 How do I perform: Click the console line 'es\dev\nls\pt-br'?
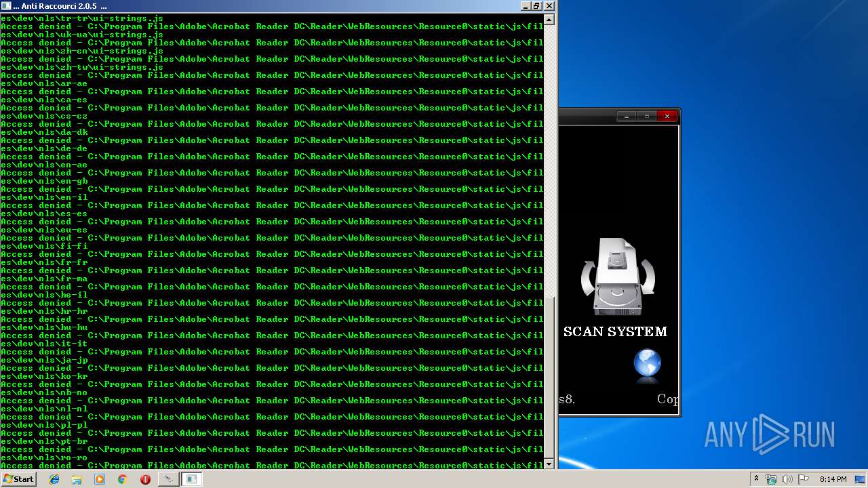coord(44,441)
